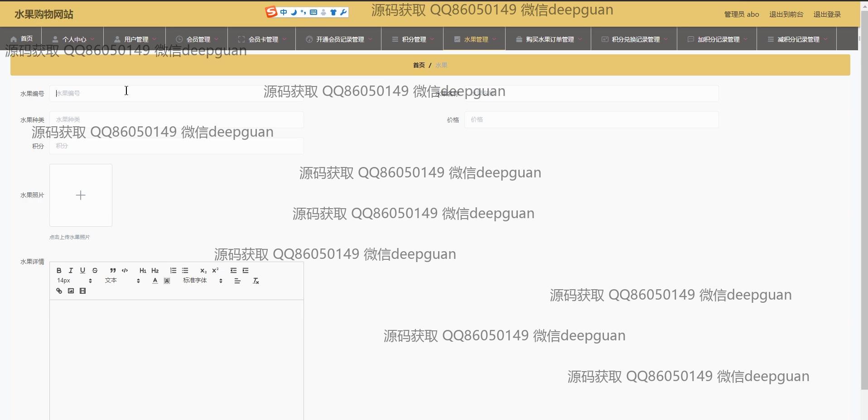This screenshot has width=868, height=420.
Task: Click 退出到前台 in the header
Action: click(786, 14)
